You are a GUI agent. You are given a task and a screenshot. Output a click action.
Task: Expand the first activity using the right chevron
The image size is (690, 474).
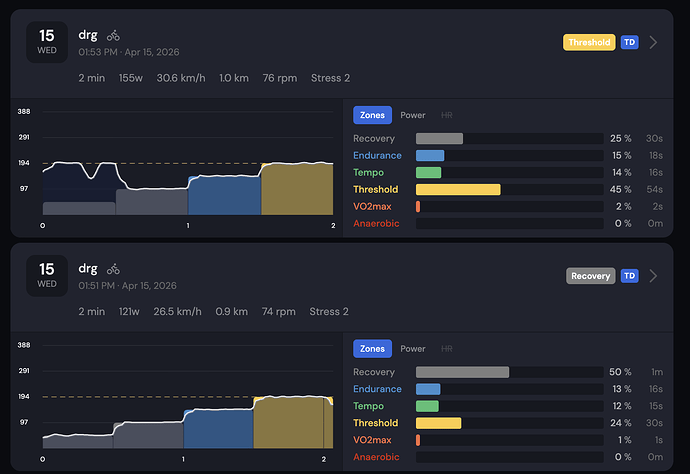[x=654, y=42]
